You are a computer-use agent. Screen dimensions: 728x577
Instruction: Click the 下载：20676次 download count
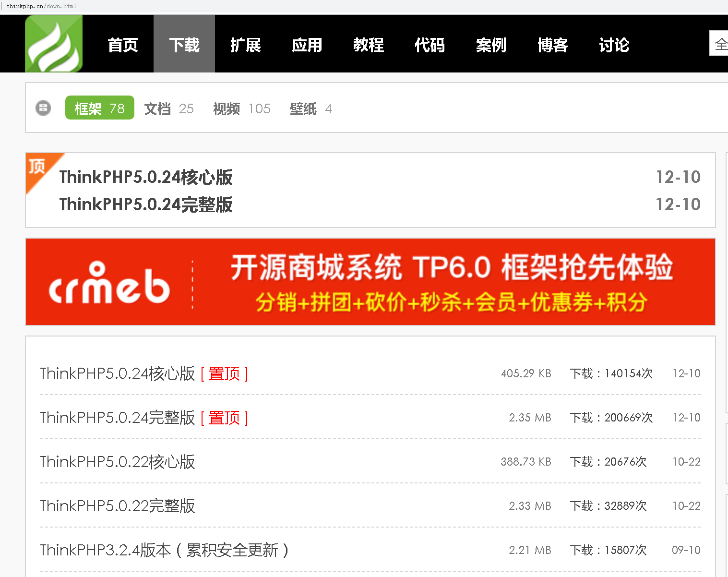pos(608,462)
